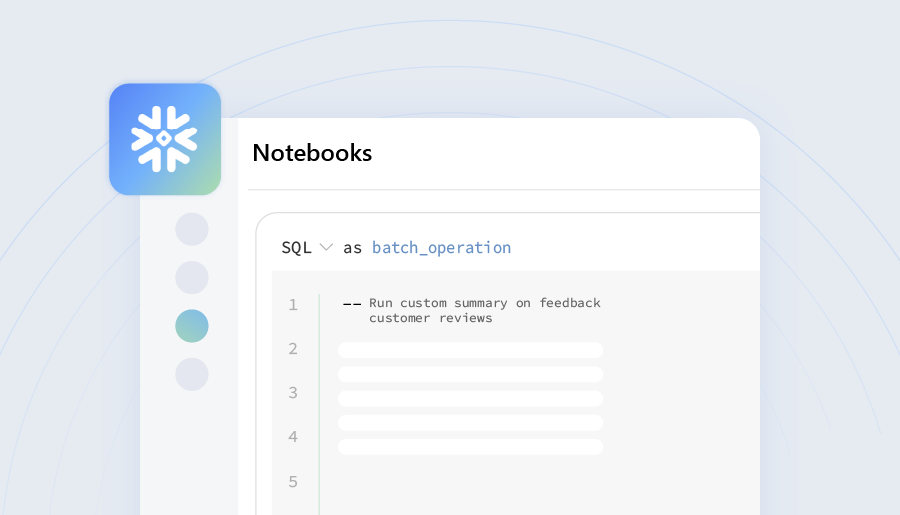This screenshot has height=515, width=900.
Task: Click the 'as' keyword in cell header
Action: click(x=352, y=248)
